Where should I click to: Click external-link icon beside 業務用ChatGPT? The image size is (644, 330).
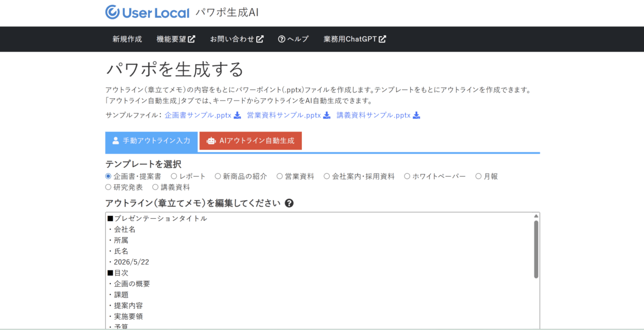(x=382, y=39)
